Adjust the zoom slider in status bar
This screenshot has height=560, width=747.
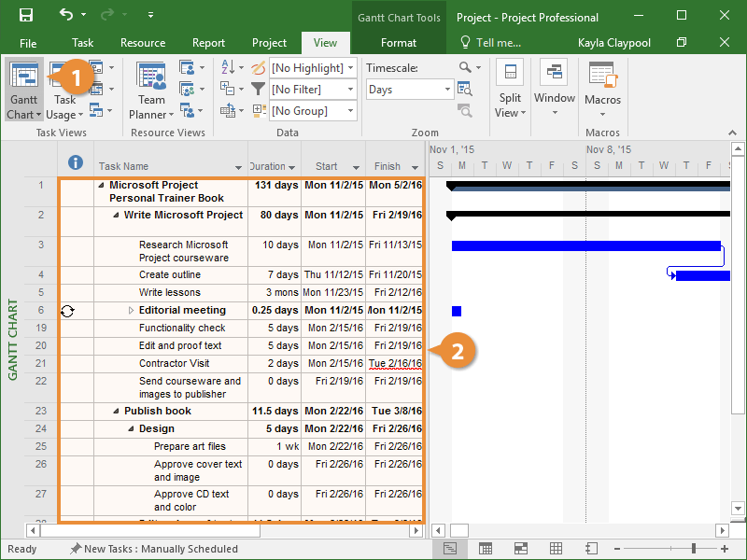pyautogui.click(x=693, y=549)
